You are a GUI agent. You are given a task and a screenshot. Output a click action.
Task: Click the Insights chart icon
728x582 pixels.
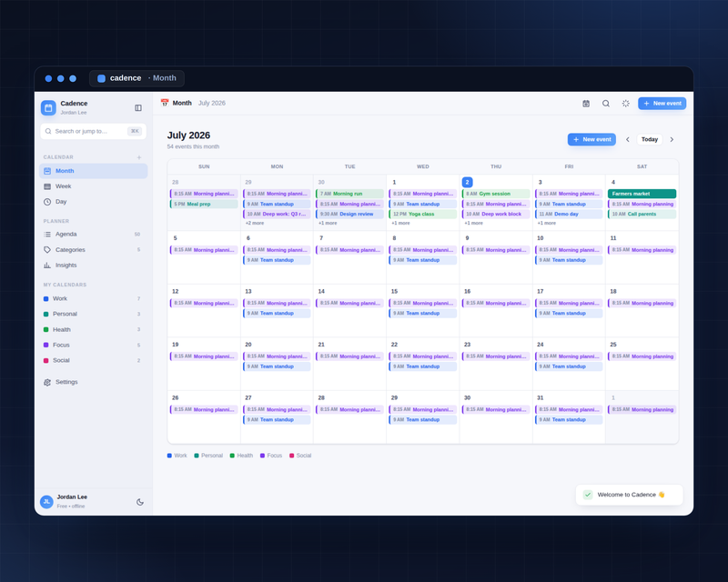47,265
